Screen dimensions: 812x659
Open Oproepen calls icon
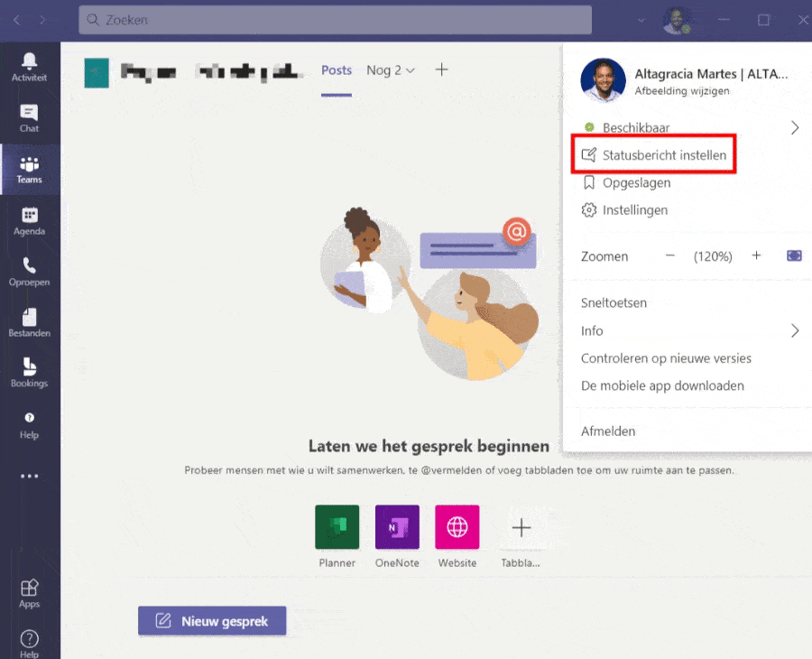(29, 271)
